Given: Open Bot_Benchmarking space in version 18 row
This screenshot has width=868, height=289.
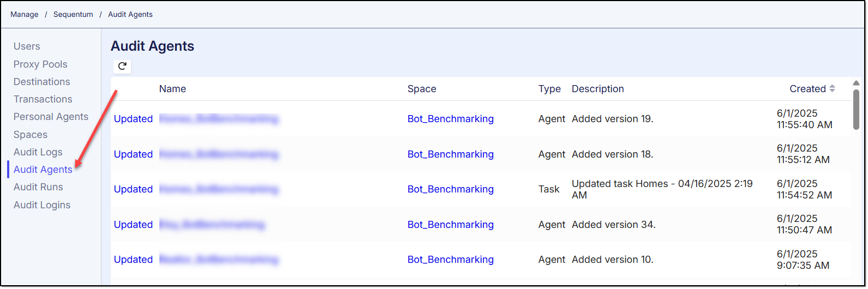Looking at the screenshot, I should pyautogui.click(x=450, y=154).
